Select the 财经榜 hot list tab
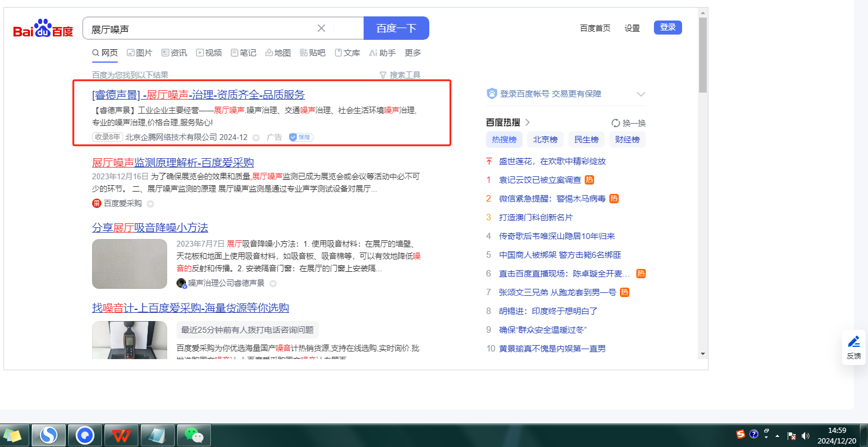This screenshot has width=868, height=447. click(627, 139)
